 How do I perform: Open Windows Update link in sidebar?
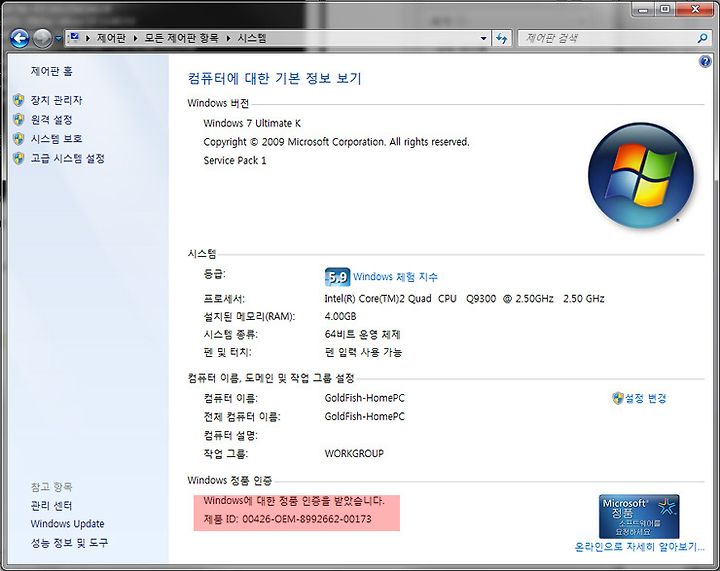coord(68,524)
